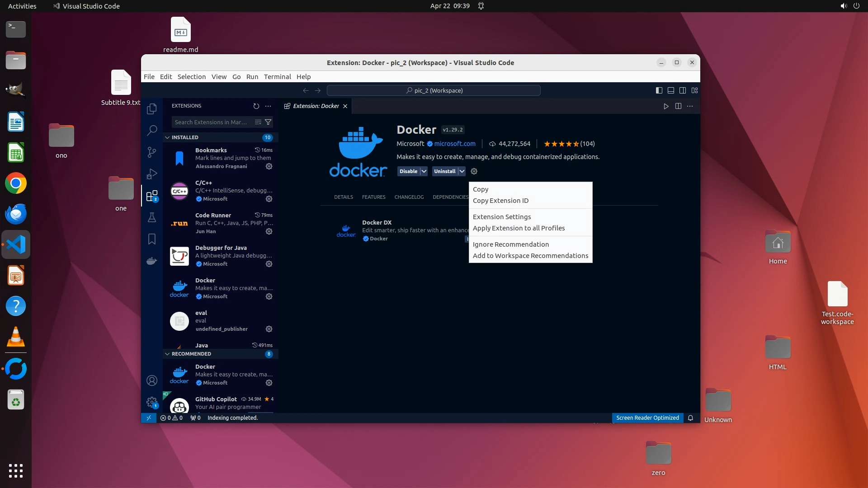Open the Uninstall button dropdown arrow
The image size is (868, 488).
[x=462, y=171]
